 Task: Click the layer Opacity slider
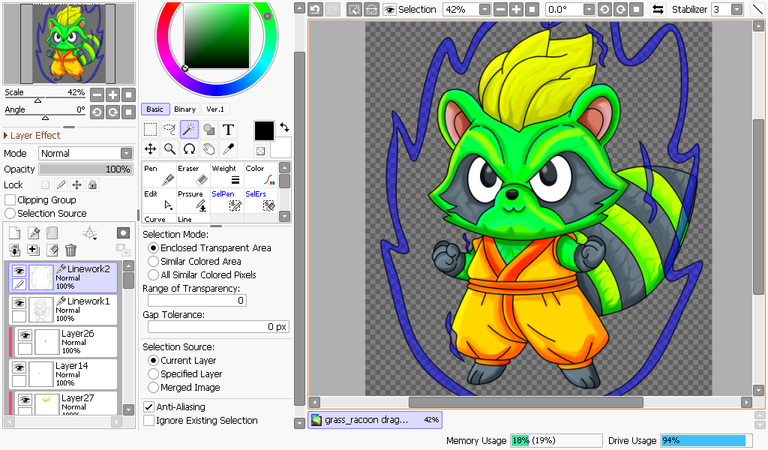click(86, 169)
